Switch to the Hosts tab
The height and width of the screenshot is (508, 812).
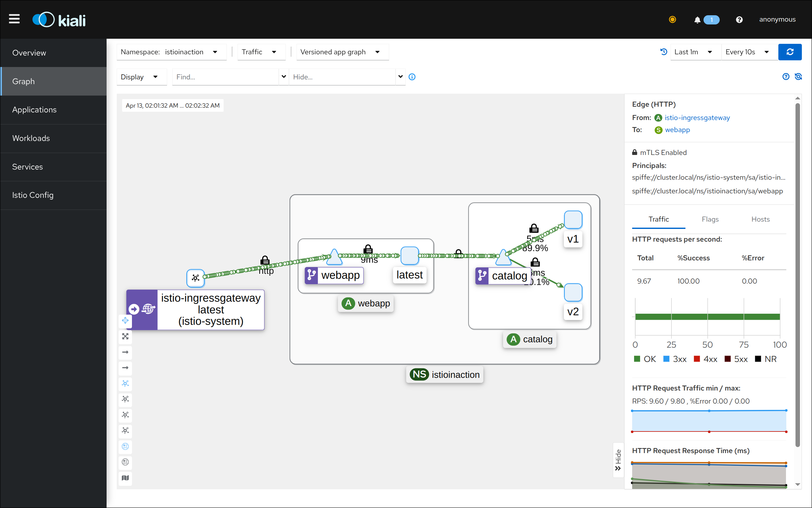(x=760, y=219)
